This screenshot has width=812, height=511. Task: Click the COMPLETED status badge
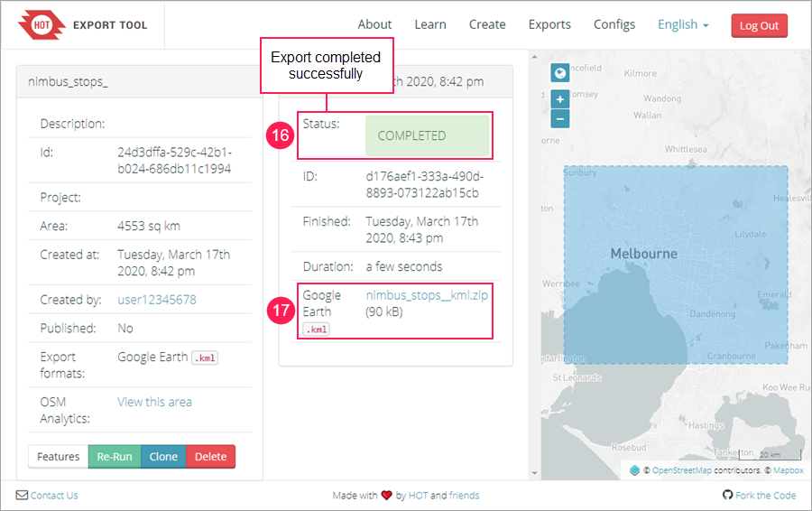pos(428,135)
